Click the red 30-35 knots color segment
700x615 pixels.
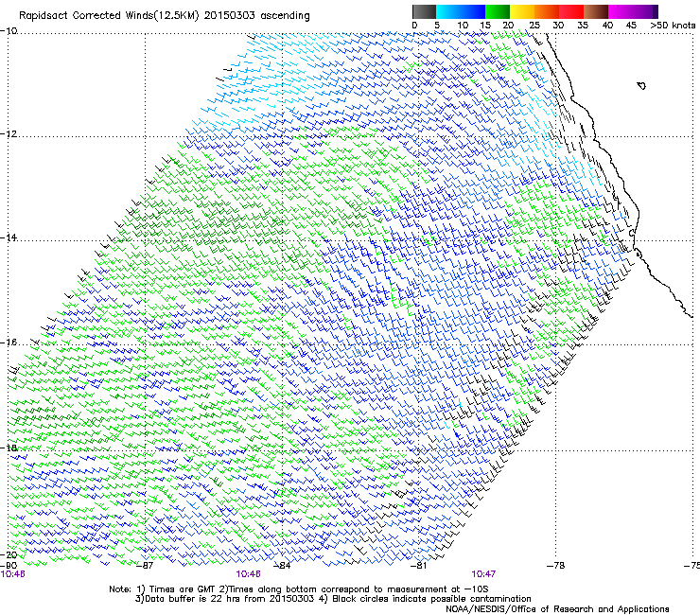[571, 11]
